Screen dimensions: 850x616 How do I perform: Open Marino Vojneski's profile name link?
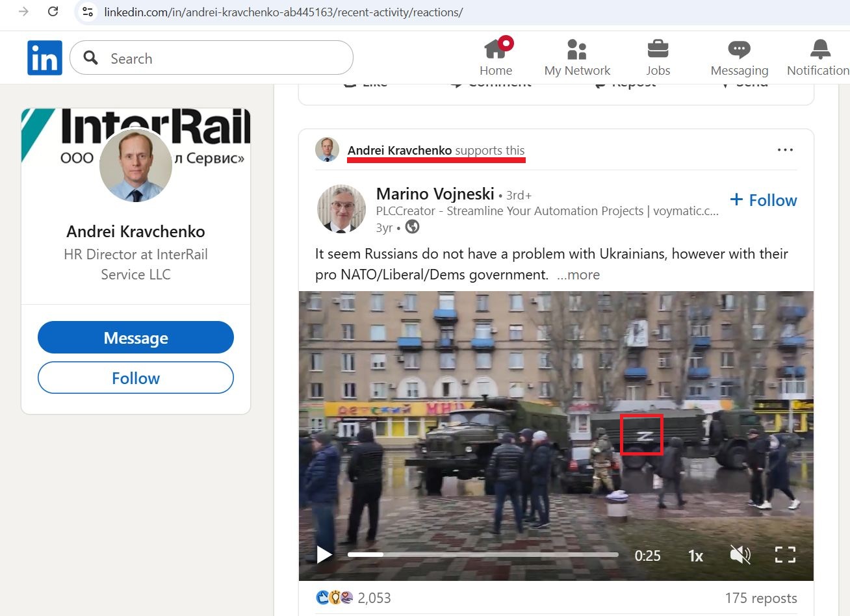[435, 194]
